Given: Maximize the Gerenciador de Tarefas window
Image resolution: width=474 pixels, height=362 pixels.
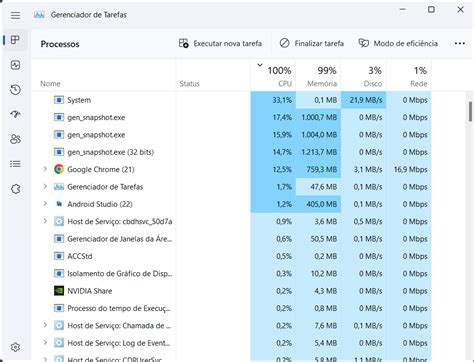Looking at the screenshot, I should pos(431,10).
